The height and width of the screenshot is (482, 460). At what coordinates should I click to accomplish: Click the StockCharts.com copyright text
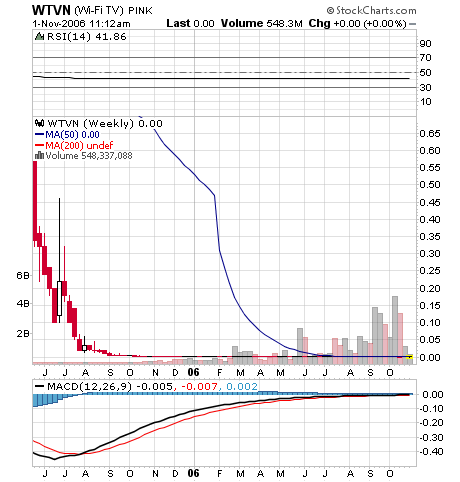point(371,11)
